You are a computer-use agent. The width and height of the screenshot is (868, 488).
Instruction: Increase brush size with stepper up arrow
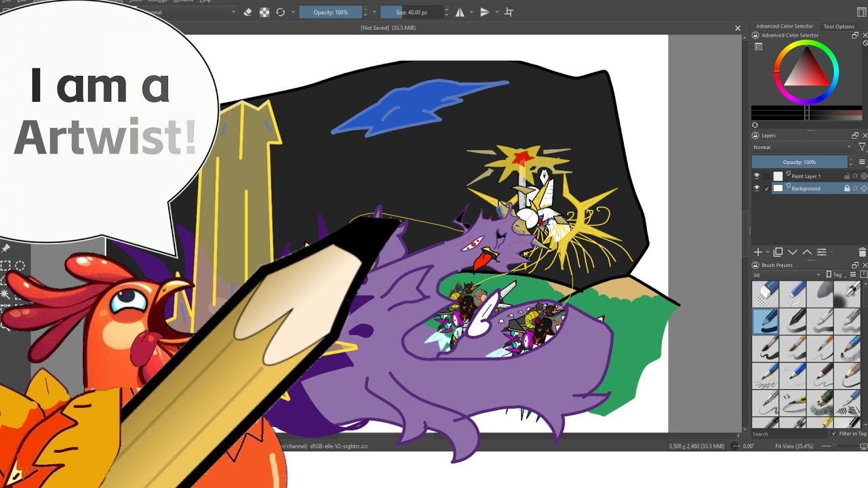[446, 9]
